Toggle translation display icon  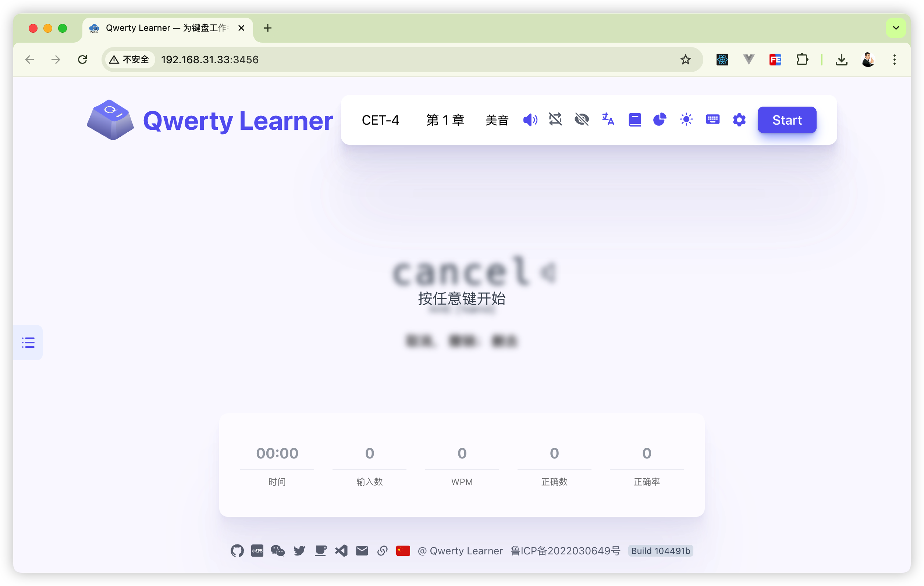[608, 119]
